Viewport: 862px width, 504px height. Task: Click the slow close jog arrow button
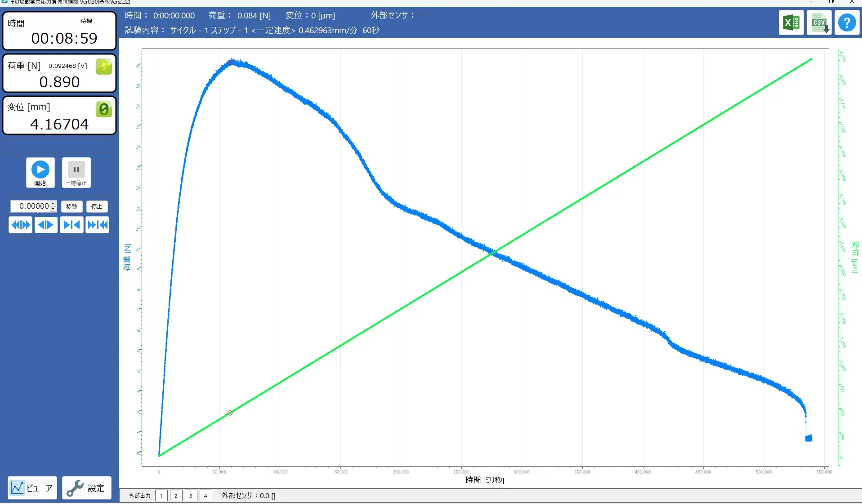click(71, 225)
